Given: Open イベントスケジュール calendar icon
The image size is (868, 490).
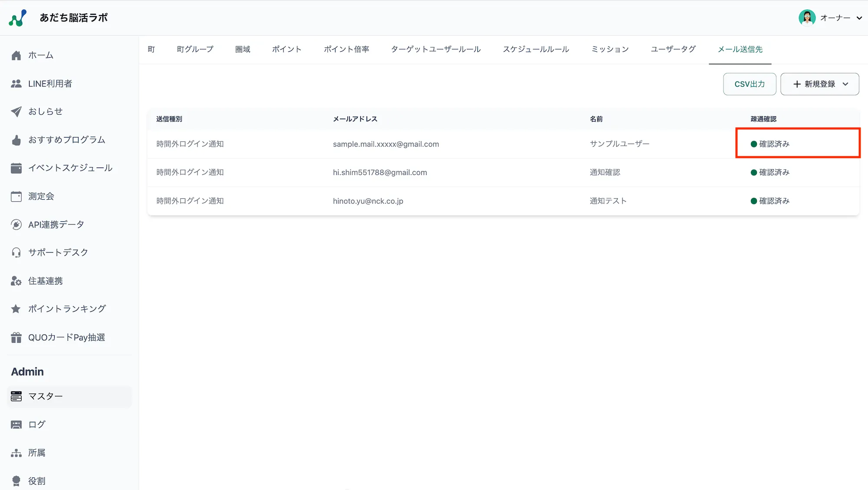Looking at the screenshot, I should coord(16,168).
